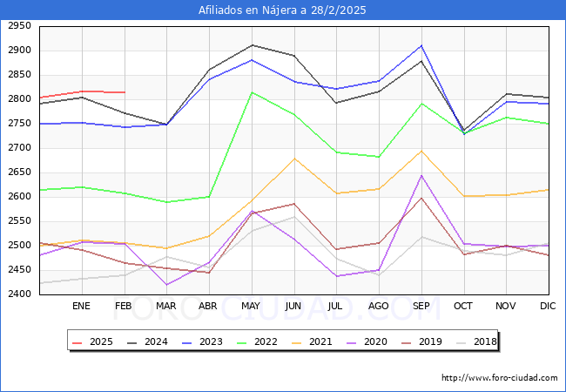The image size is (566, 392).
Task: Click the MAY month axis label
Action: pos(251,306)
